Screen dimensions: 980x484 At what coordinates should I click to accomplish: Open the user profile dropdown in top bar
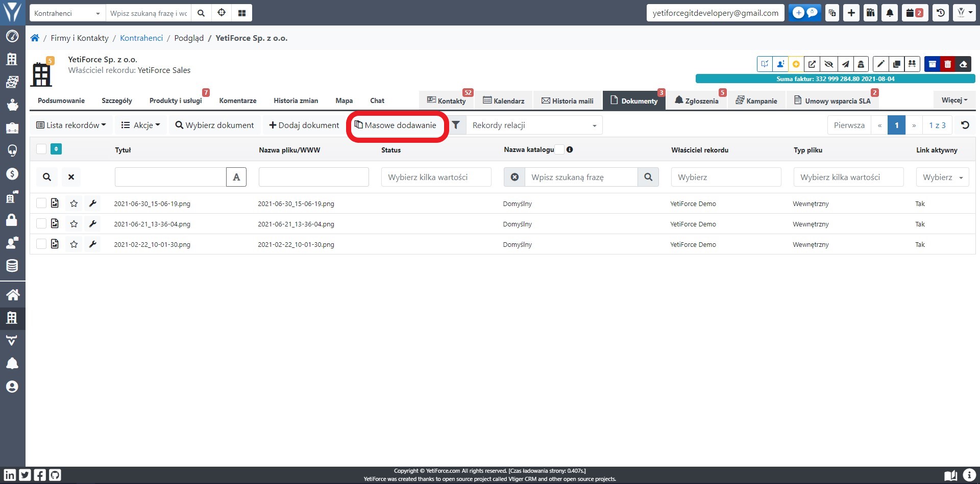965,13
